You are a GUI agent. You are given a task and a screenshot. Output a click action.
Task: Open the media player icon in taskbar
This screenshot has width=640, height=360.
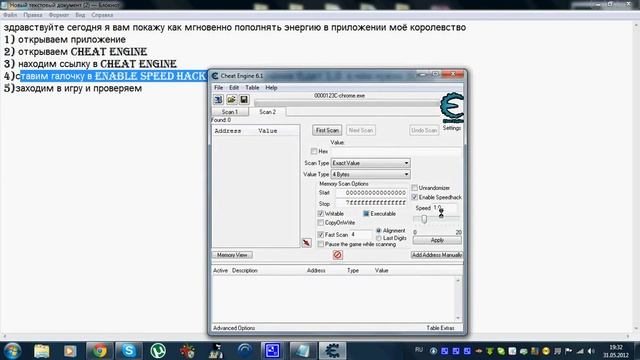[x=70, y=351]
